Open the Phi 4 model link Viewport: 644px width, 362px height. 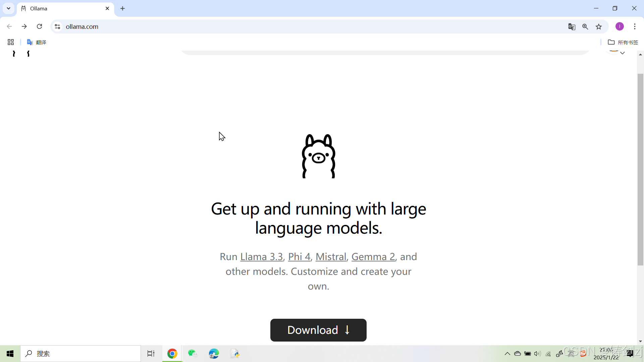click(x=299, y=257)
